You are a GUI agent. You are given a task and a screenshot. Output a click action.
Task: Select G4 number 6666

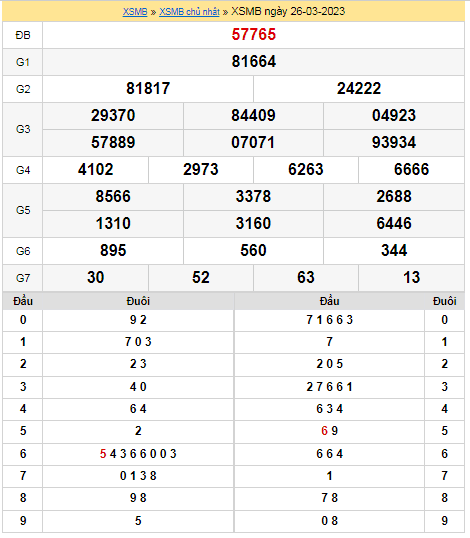(x=411, y=169)
